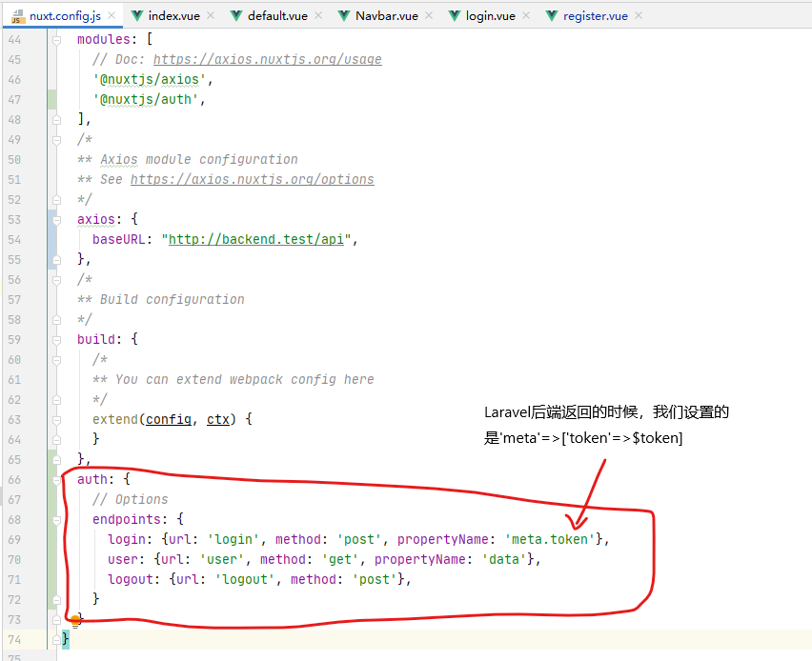Click the config parameter on line 63
812x661 pixels.
(169, 419)
